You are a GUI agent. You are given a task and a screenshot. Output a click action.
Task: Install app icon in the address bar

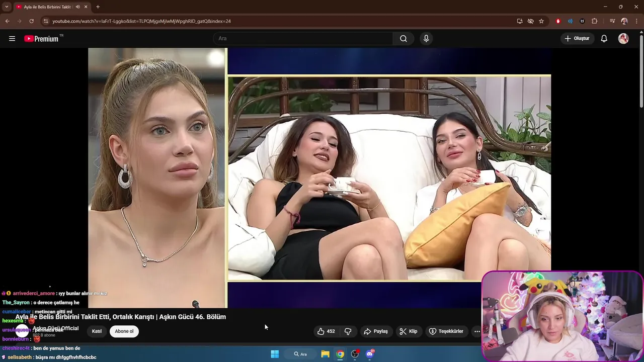coord(520,21)
